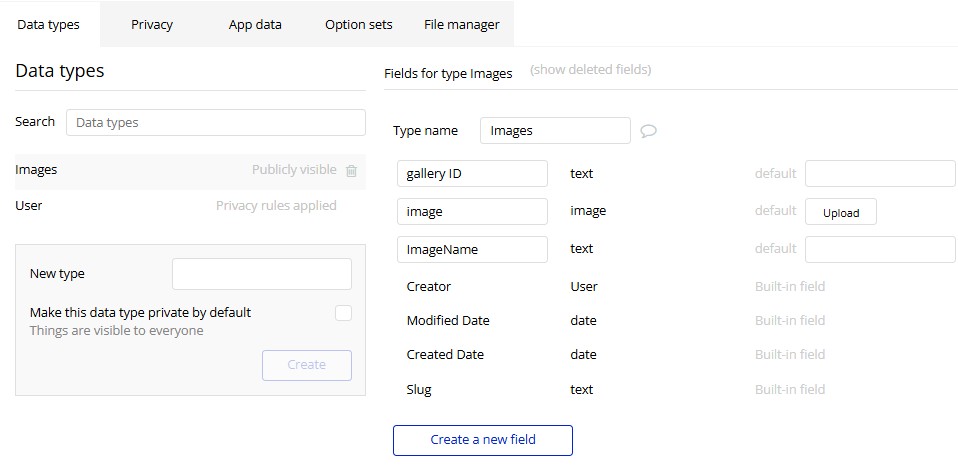Click the gallery ID field name box
958x466 pixels.
coord(472,174)
